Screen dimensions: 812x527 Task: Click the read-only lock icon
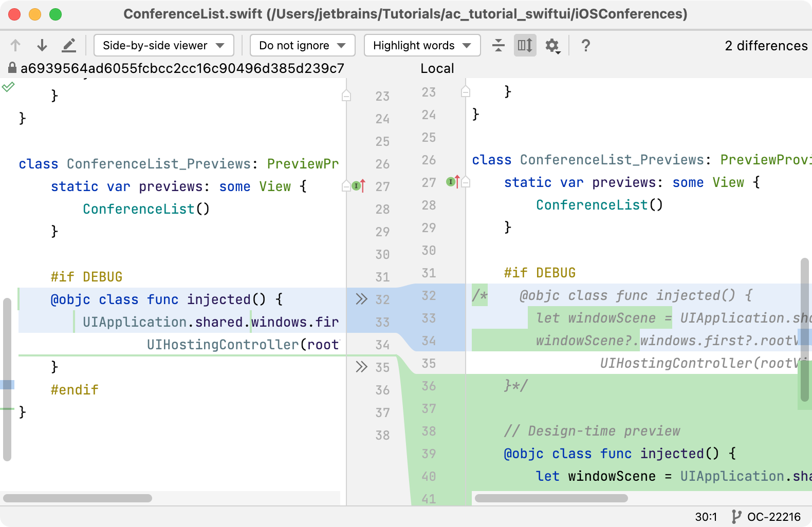pyautogui.click(x=12, y=68)
